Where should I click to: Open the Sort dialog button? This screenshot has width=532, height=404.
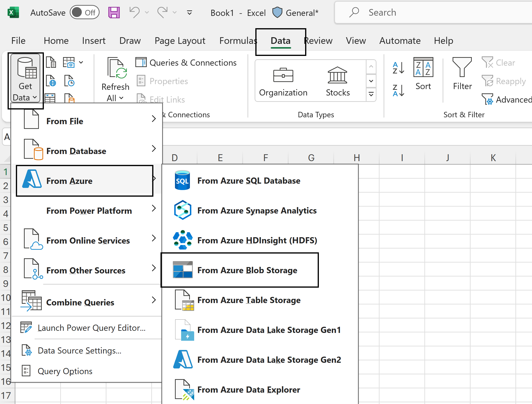coord(423,74)
